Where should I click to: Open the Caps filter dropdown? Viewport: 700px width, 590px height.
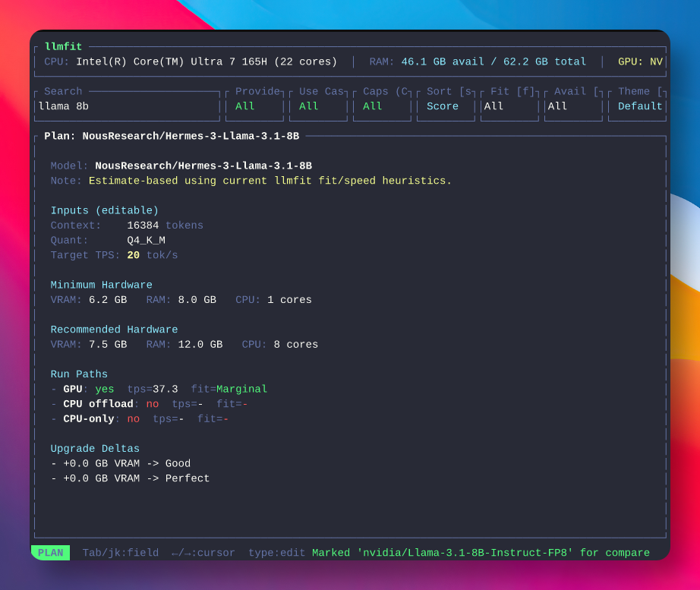coord(382,106)
